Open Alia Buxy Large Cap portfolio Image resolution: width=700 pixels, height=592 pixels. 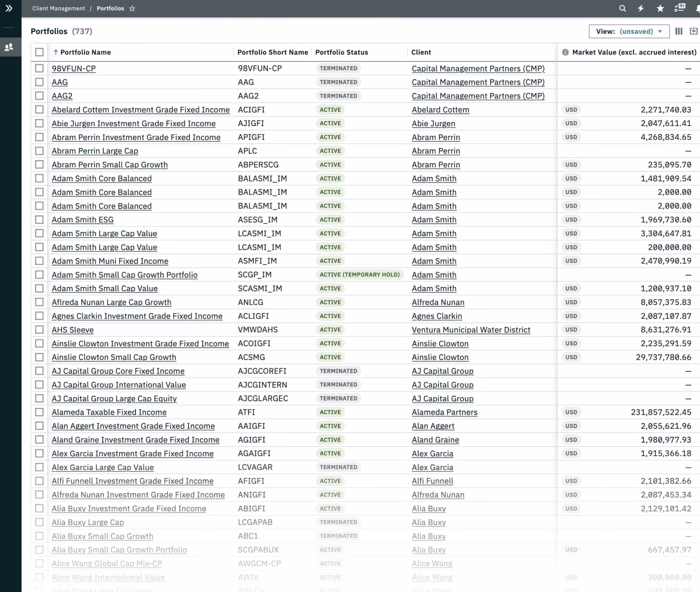tap(88, 522)
